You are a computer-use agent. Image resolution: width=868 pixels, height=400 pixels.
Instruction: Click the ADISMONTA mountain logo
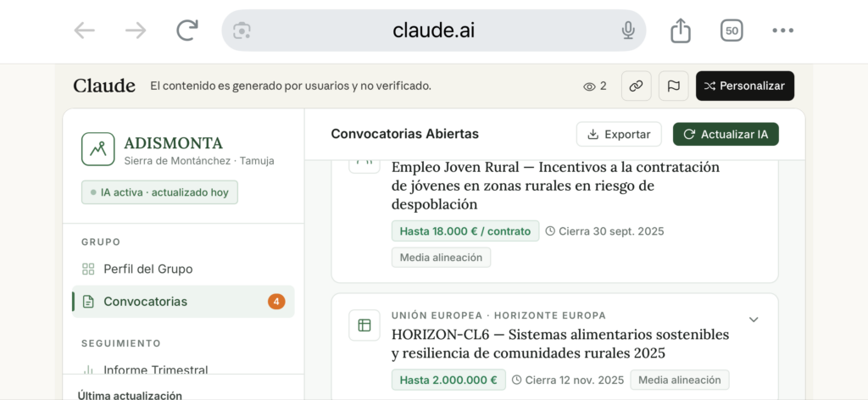(98, 149)
